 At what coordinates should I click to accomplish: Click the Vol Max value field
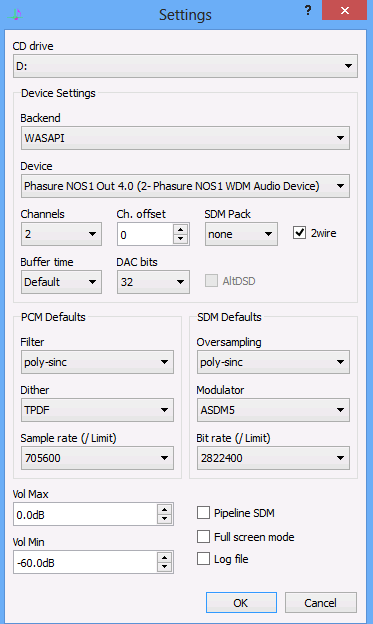(85, 515)
